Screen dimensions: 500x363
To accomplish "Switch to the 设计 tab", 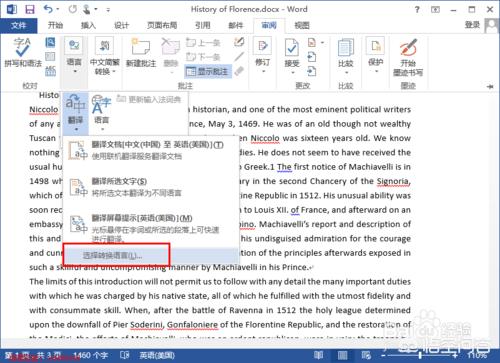I will [x=121, y=25].
